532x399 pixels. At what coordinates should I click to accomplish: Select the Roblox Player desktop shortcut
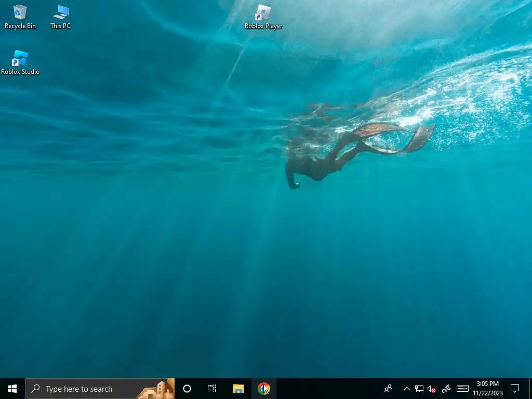coord(263,17)
